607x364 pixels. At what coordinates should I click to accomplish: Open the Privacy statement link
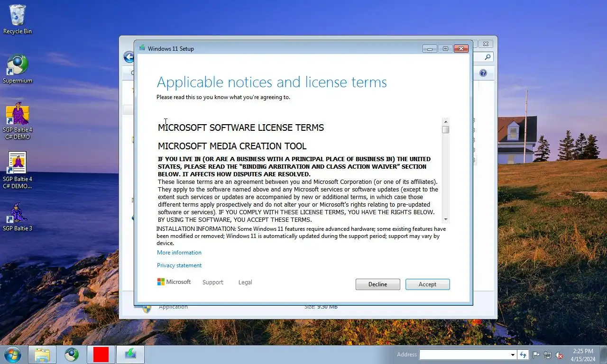[179, 265]
